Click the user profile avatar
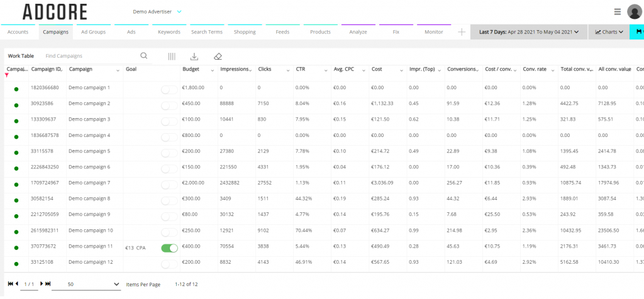 coord(634,12)
